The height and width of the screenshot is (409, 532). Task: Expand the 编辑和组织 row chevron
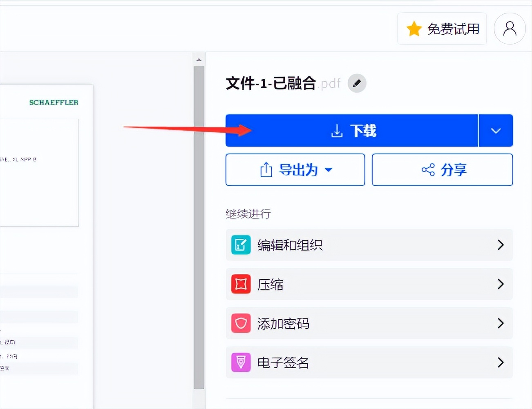click(x=501, y=245)
